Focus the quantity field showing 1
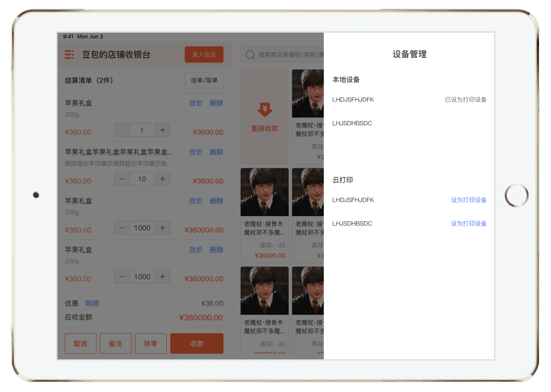551x392 pixels. (x=142, y=130)
